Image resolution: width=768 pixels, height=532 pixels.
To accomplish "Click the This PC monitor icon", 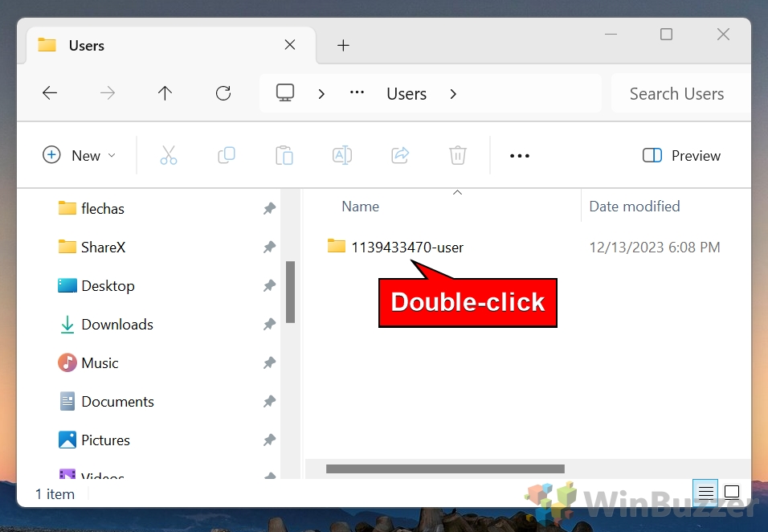I will click(x=285, y=93).
